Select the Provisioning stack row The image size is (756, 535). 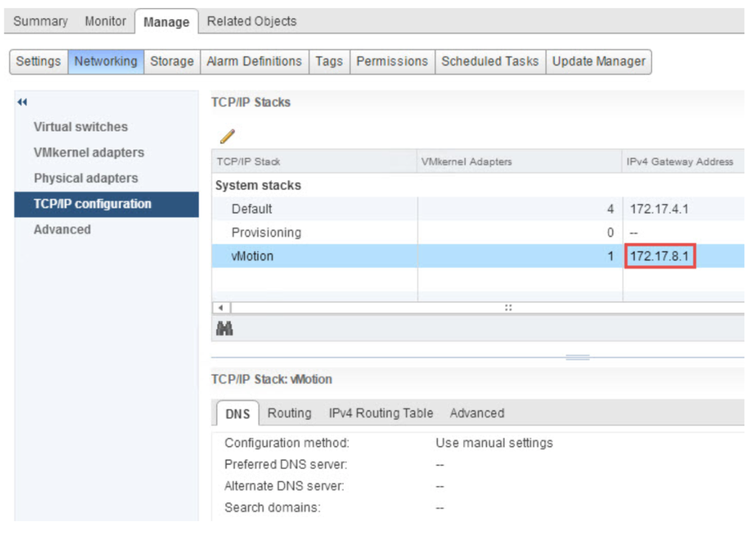478,233
